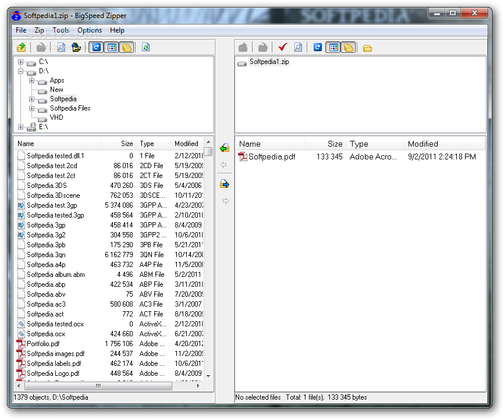Select New folder in tree
This screenshot has height=420, width=504.
(x=56, y=90)
